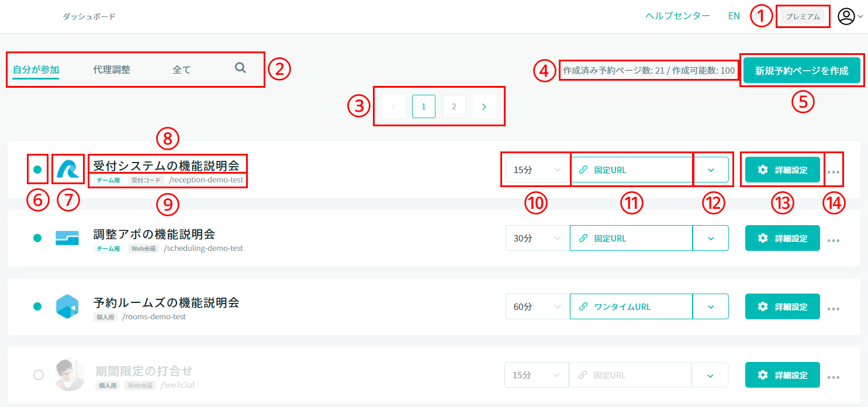868x407 pixels.
Task: Go to page 2 of list
Action: point(454,106)
